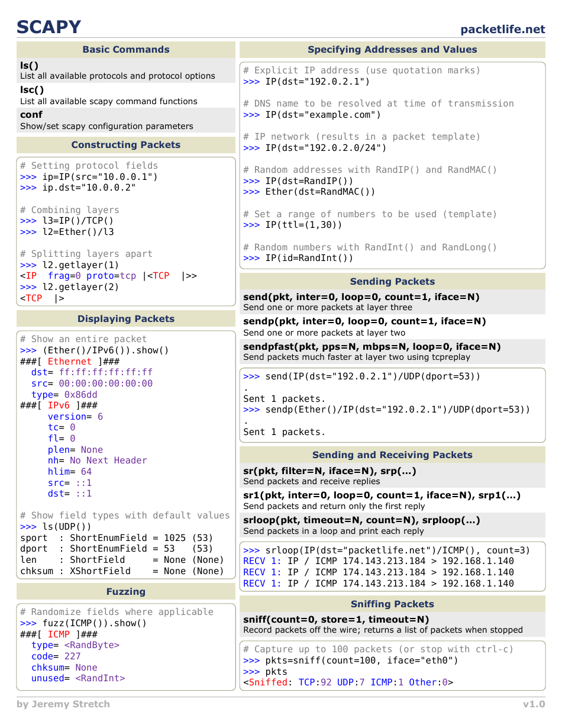The width and height of the screenshot is (562, 728).
Task: Click the Displaying Packets section header
Action: point(125,319)
